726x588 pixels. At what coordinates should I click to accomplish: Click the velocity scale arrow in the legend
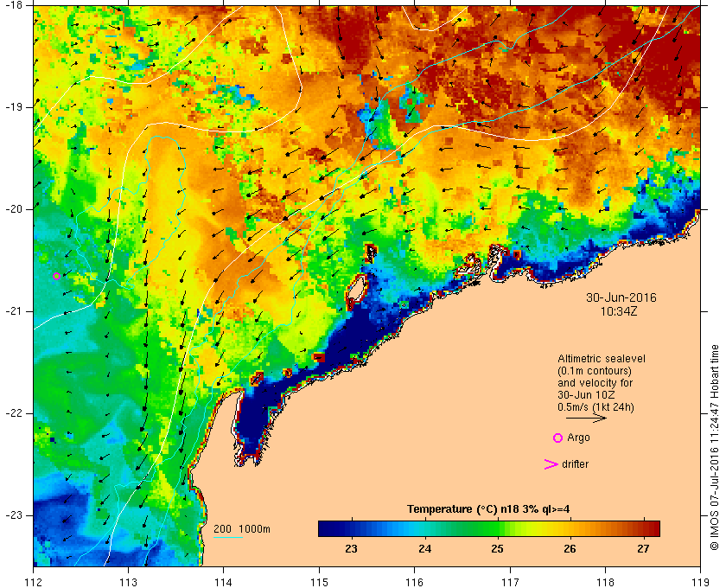pos(586,418)
